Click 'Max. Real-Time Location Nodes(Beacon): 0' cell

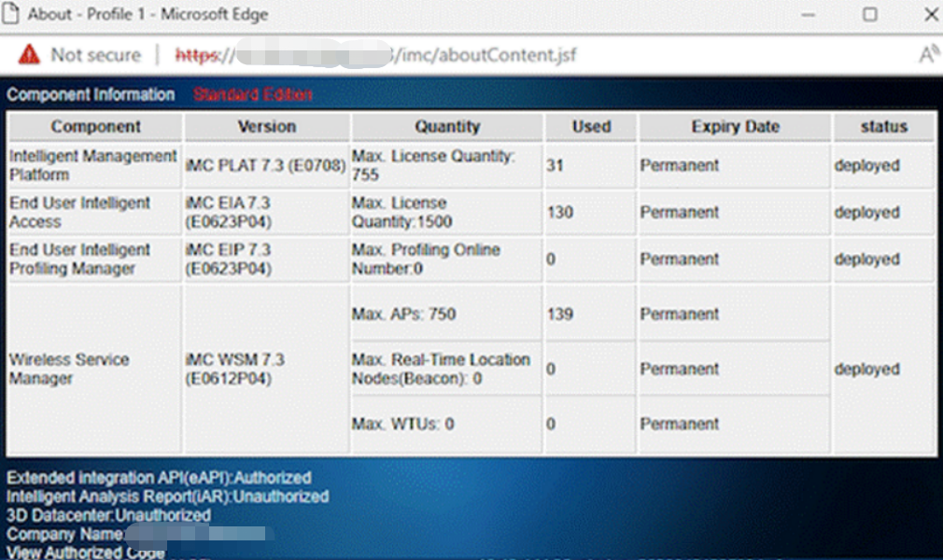[x=447, y=369]
